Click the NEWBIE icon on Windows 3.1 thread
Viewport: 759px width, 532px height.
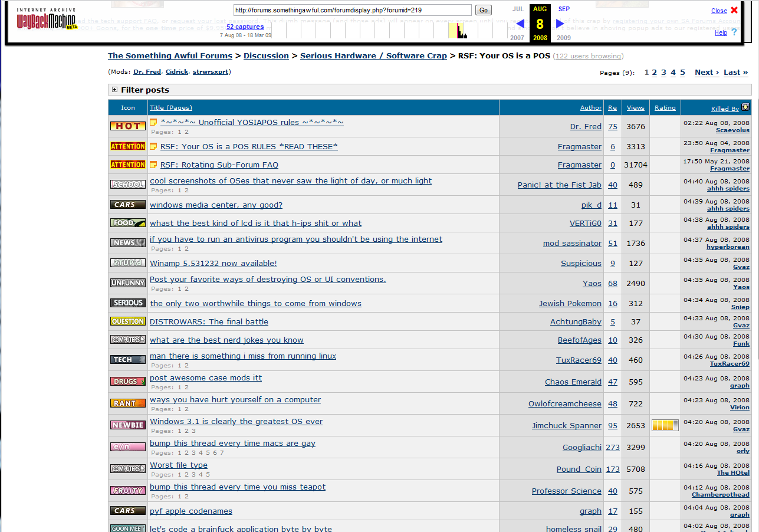pos(128,425)
